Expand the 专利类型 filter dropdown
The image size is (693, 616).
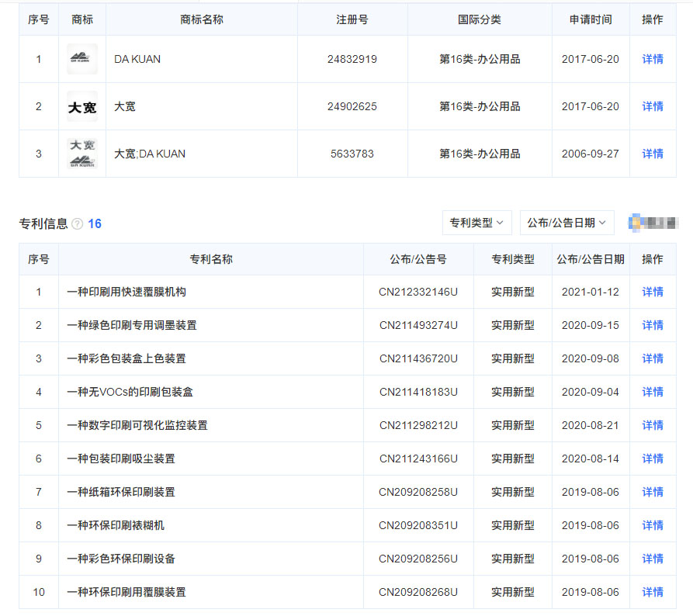point(476,223)
